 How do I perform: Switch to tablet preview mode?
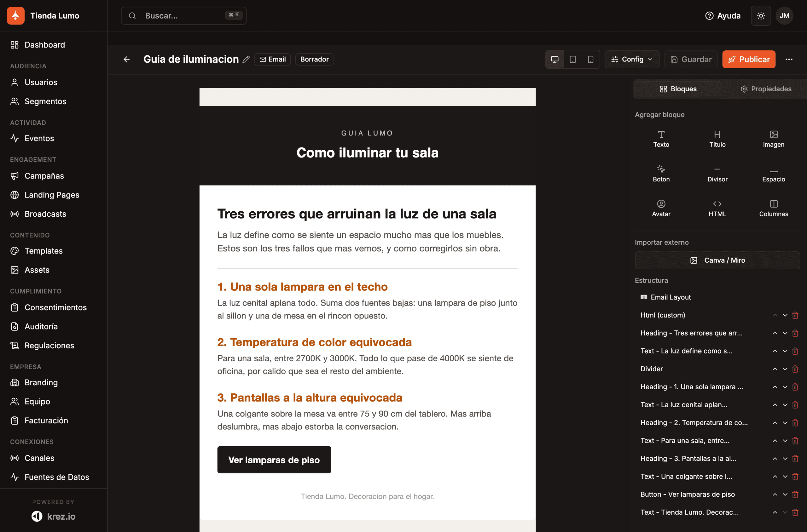572,60
